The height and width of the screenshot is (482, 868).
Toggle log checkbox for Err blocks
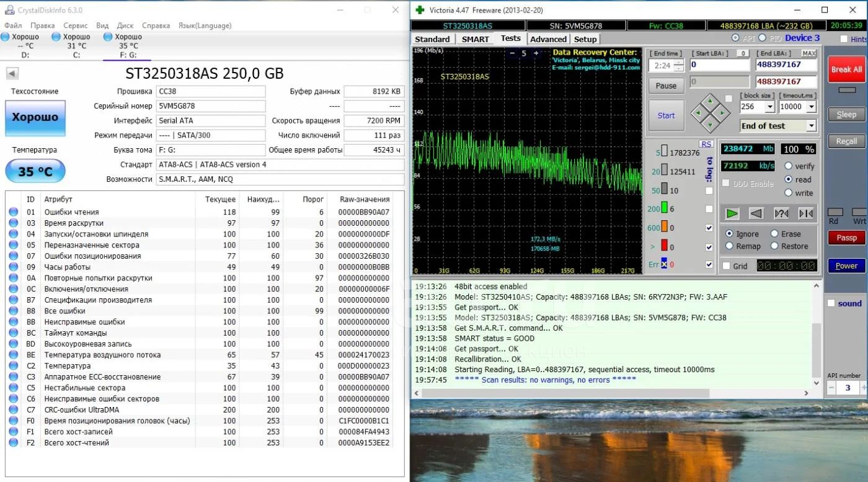click(x=709, y=265)
